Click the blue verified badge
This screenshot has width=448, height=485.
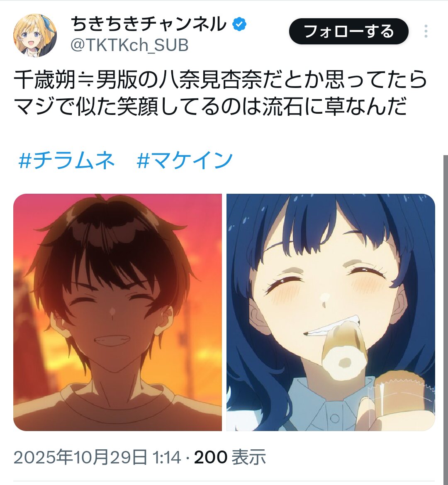(x=239, y=25)
